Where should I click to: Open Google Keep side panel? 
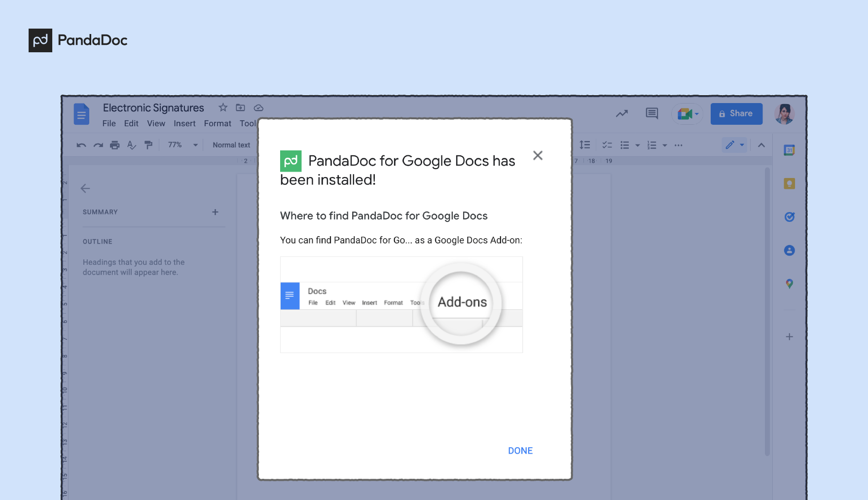pyautogui.click(x=790, y=184)
